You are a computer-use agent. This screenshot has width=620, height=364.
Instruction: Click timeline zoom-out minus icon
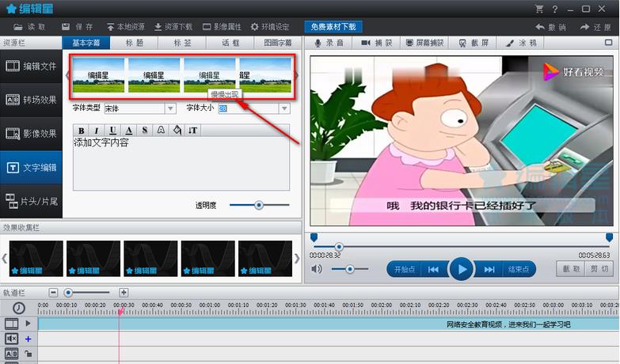click(x=53, y=293)
